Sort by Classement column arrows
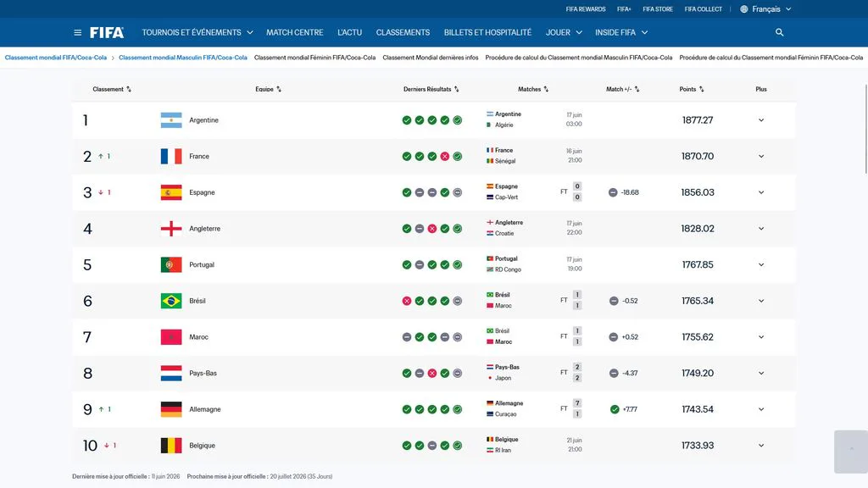 pos(129,89)
